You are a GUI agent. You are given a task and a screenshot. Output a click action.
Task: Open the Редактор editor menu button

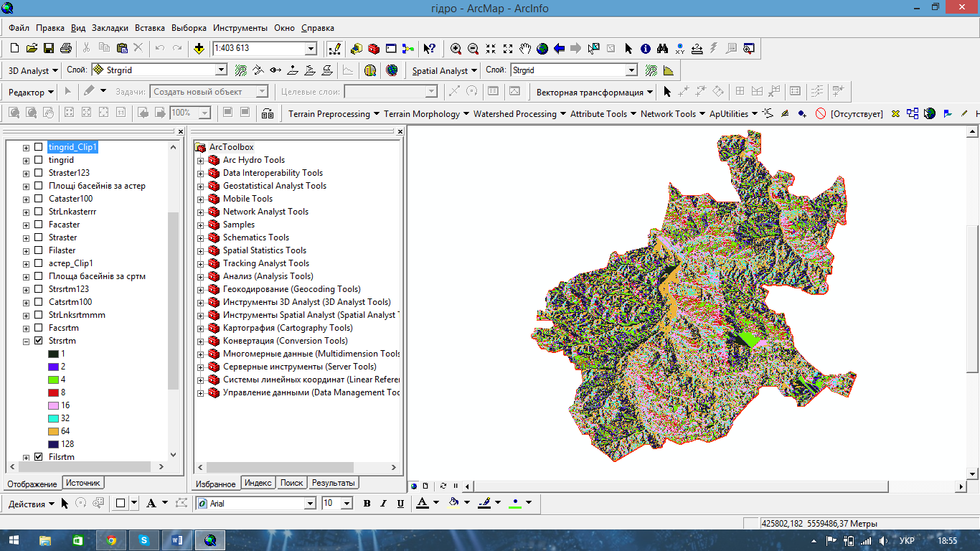tap(32, 92)
